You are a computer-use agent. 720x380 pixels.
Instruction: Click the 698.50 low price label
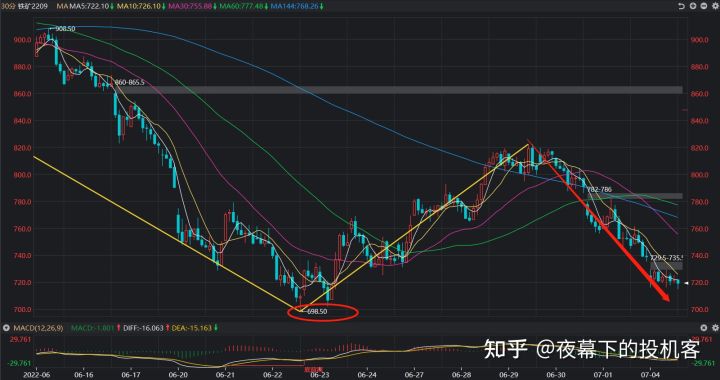click(x=316, y=312)
